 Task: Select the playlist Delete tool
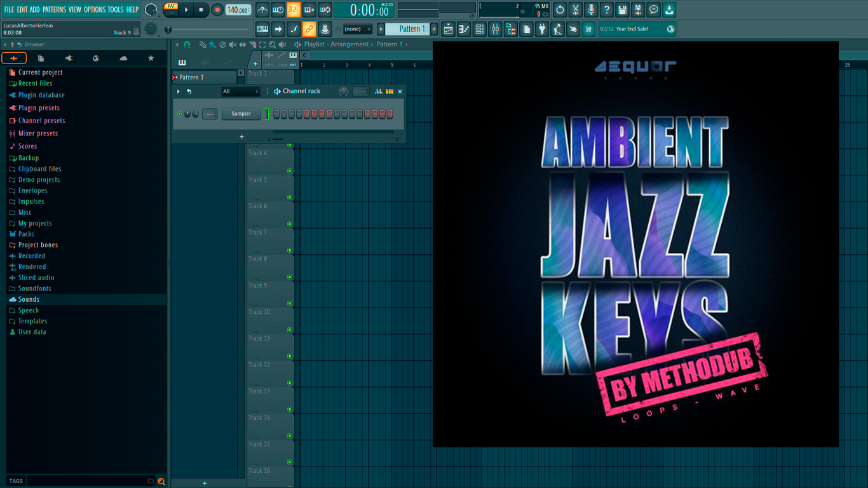(x=222, y=44)
